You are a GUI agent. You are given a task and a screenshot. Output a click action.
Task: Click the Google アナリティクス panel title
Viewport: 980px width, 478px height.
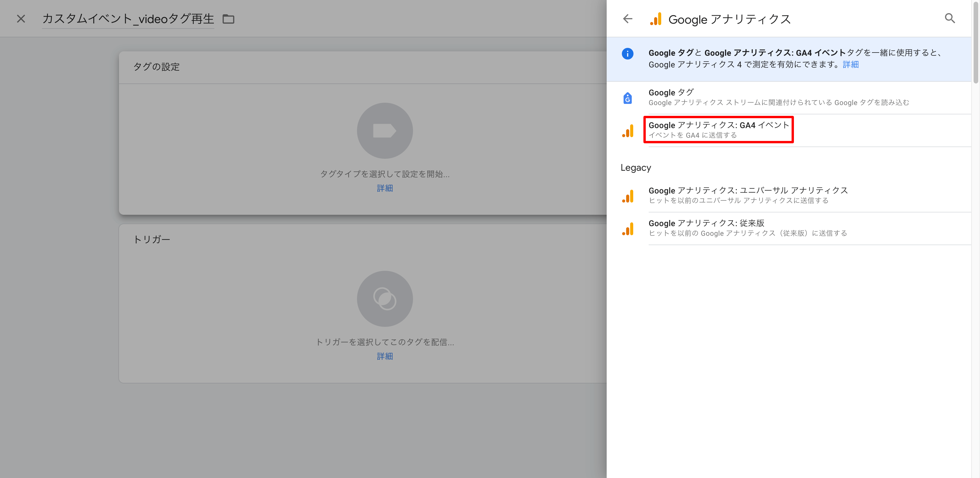pos(729,19)
